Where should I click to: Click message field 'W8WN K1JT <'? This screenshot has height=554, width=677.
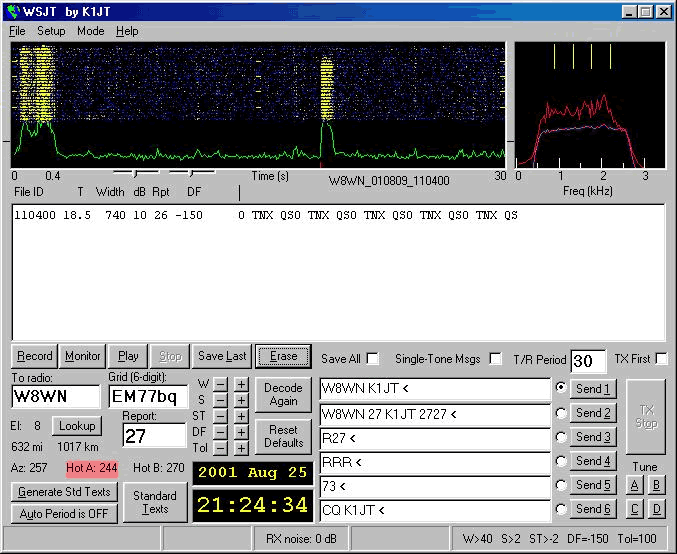click(435, 389)
